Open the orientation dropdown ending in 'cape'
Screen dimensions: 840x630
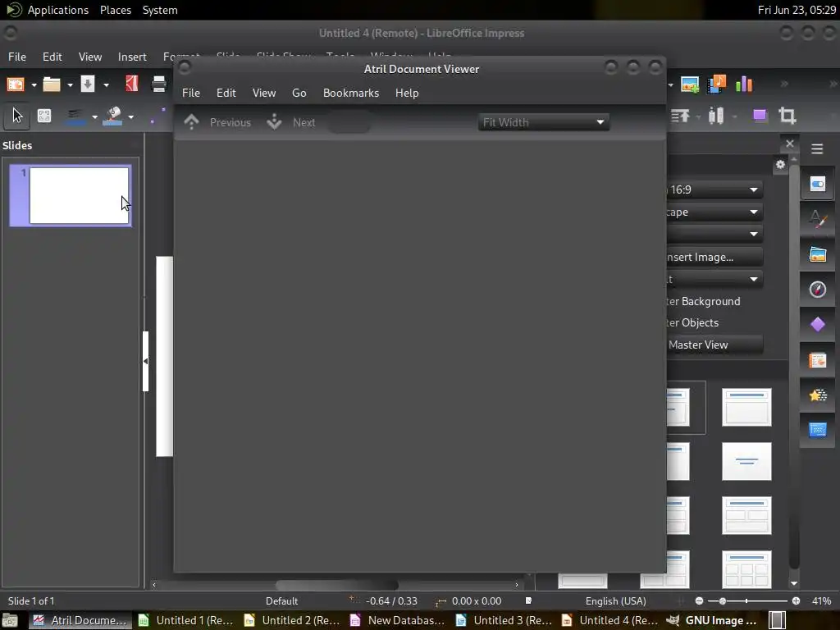coord(714,212)
